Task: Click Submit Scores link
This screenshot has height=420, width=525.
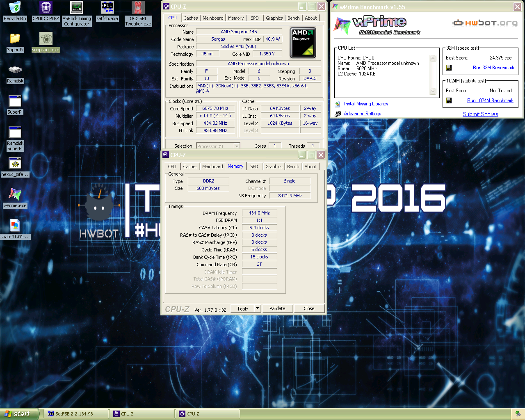Action: pos(480,114)
